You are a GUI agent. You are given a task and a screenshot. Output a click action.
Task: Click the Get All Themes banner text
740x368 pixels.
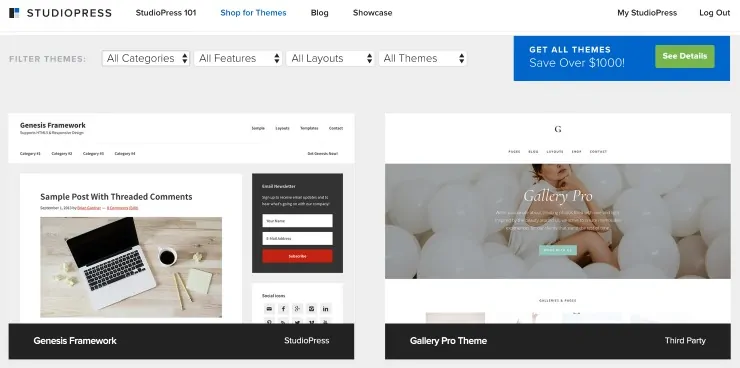[570, 50]
